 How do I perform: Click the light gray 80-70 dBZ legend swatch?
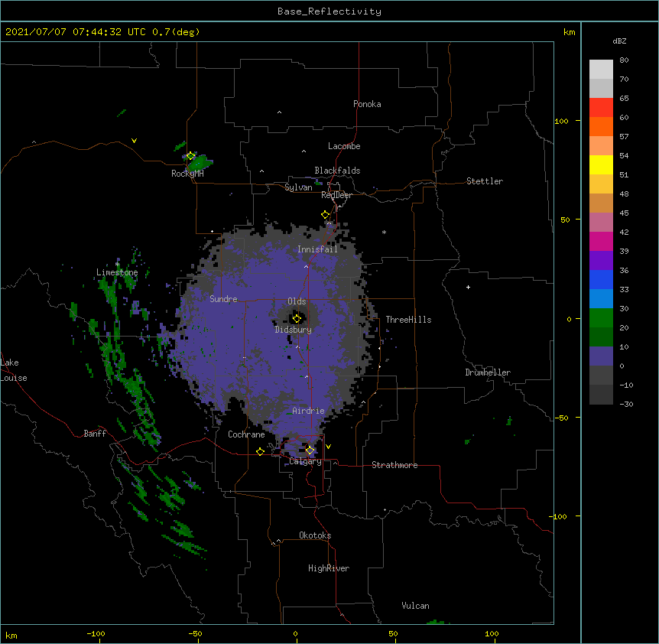point(601,70)
